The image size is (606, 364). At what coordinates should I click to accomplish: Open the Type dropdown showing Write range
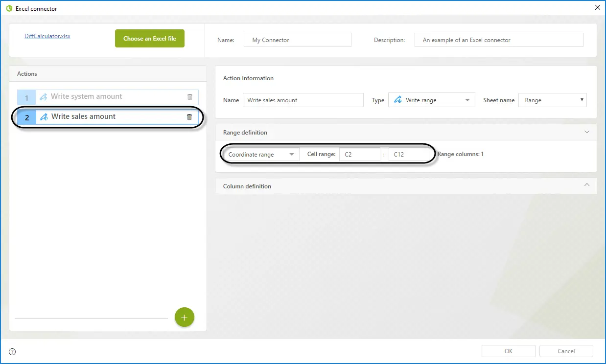coord(431,100)
